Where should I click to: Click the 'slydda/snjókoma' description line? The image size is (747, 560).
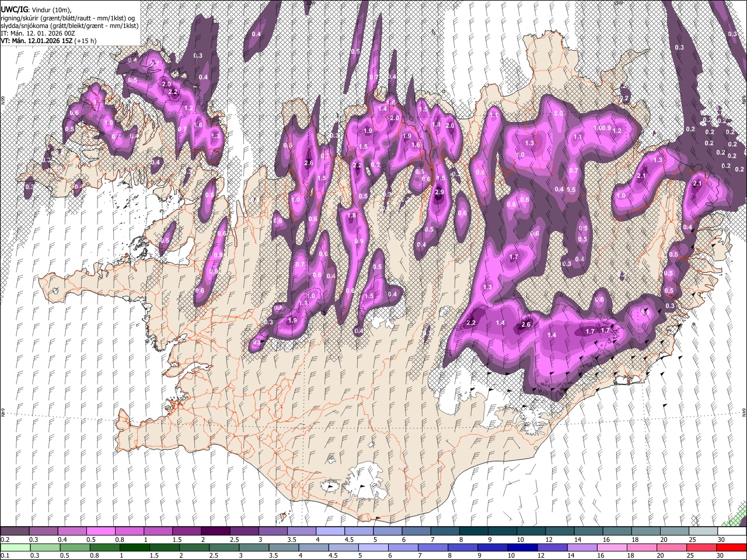(69, 26)
